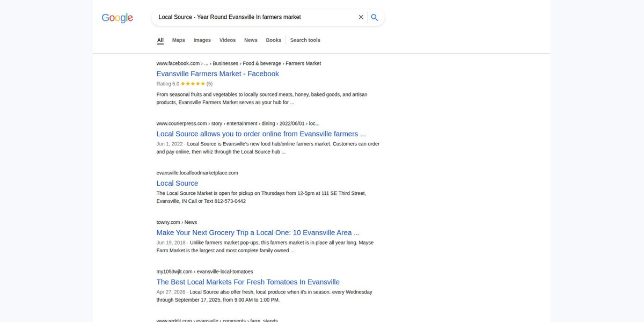Open the Videos tab
Viewport: 644px width, 322px height.
point(228,40)
